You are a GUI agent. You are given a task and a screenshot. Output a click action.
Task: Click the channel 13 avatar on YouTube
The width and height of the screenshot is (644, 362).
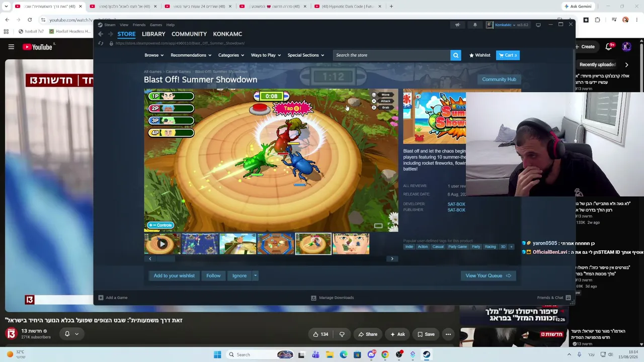[x=11, y=333]
